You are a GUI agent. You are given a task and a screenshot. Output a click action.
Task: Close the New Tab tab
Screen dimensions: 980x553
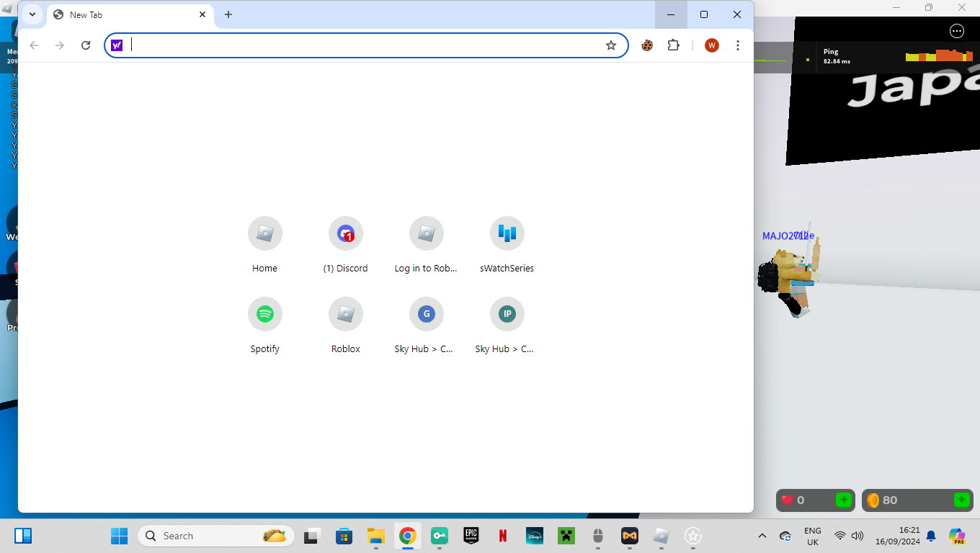[202, 14]
